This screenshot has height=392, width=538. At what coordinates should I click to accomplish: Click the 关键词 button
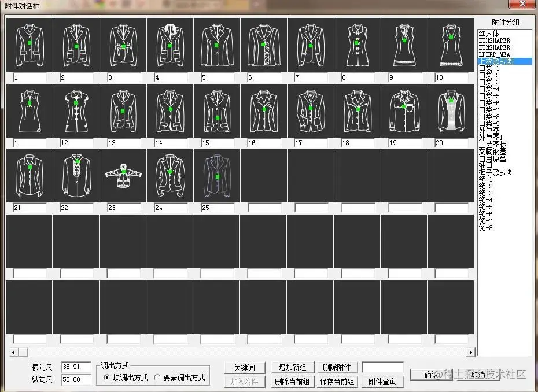point(244,367)
